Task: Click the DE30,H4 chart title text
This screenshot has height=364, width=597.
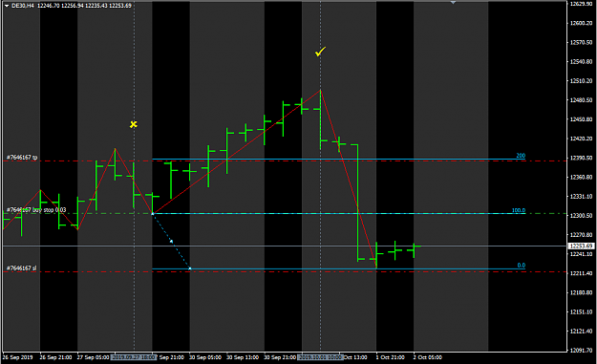Action: 23,6
